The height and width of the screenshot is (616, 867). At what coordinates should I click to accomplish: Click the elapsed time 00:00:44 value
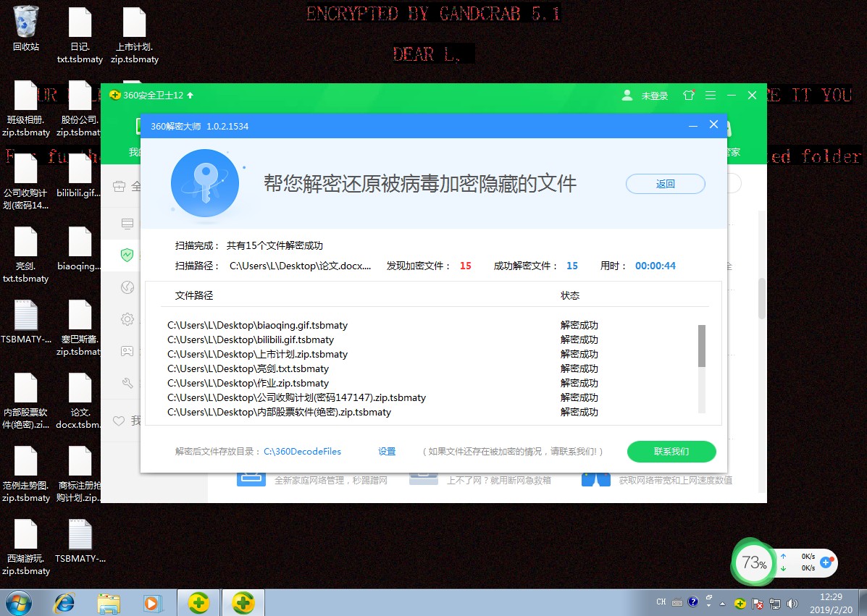pyautogui.click(x=656, y=266)
